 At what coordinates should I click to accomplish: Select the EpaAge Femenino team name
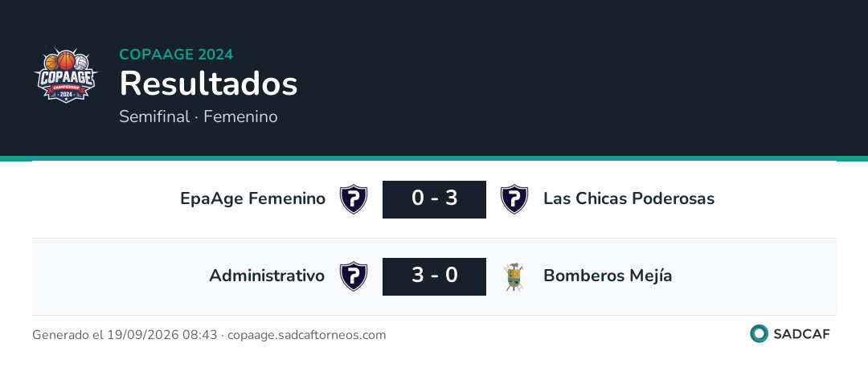[x=252, y=198]
